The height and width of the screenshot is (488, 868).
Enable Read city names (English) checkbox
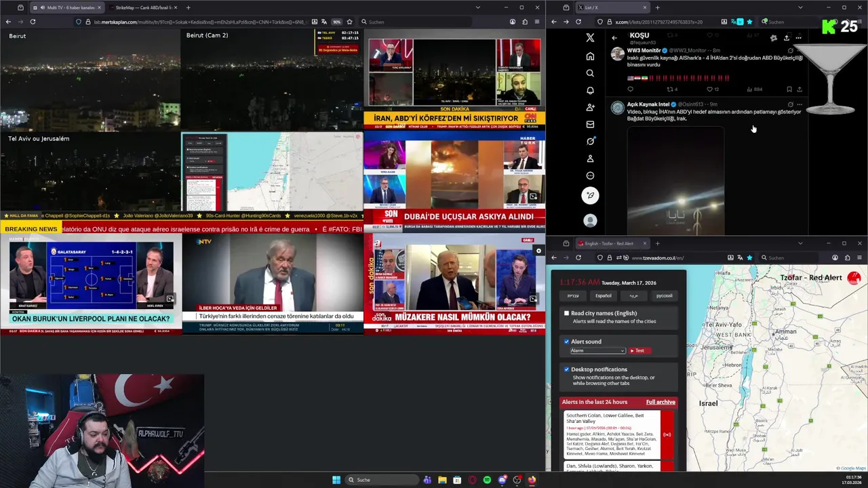(x=567, y=313)
